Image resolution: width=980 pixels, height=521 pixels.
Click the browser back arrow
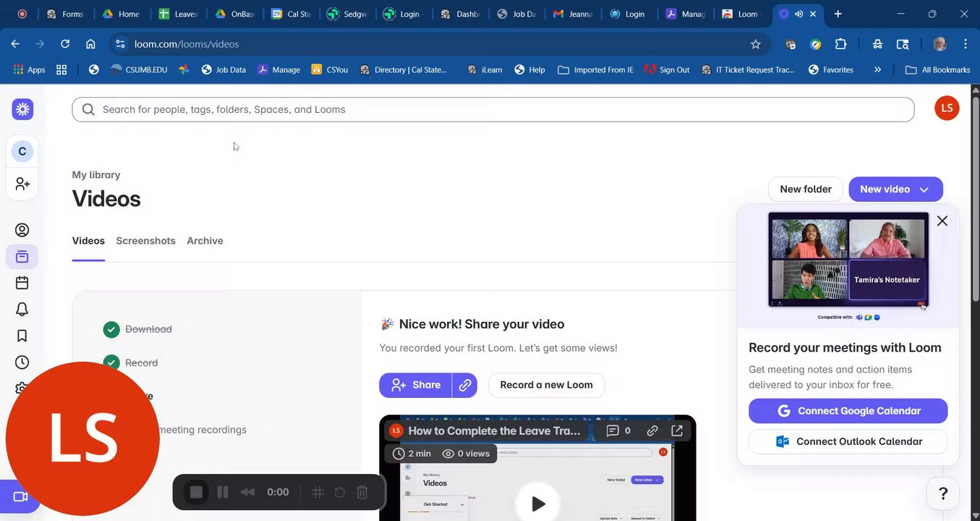click(15, 44)
